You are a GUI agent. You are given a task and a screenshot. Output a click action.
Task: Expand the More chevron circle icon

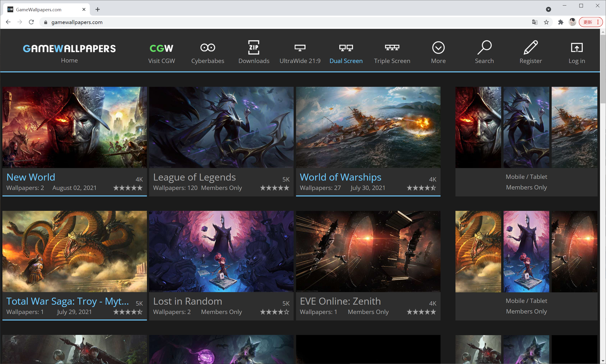tap(438, 48)
